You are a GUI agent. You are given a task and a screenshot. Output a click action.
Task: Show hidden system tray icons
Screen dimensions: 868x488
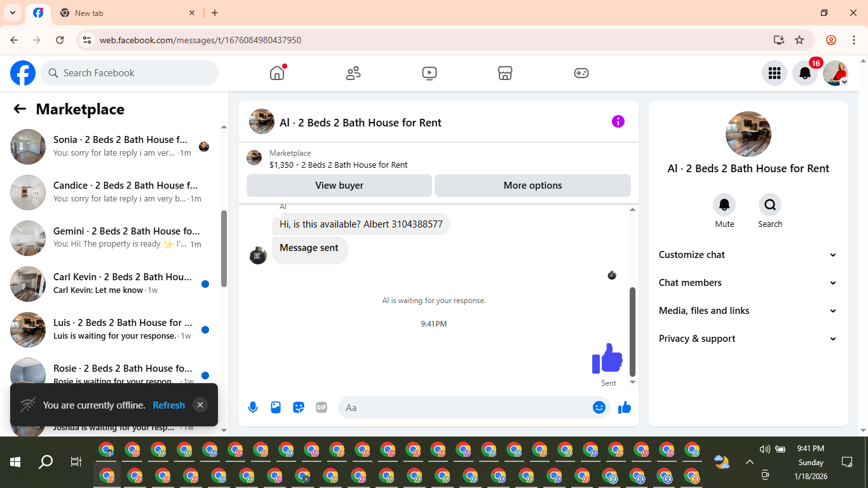pyautogui.click(x=750, y=462)
